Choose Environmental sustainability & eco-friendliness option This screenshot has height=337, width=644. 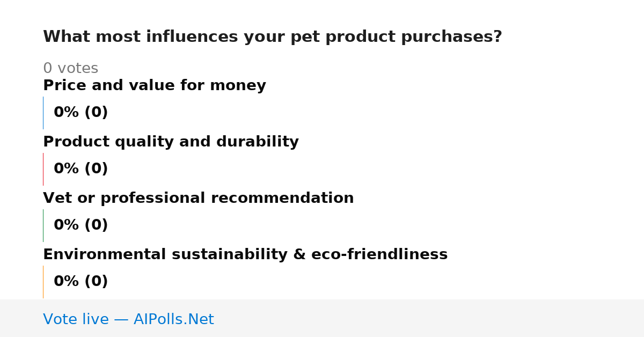tap(245, 255)
